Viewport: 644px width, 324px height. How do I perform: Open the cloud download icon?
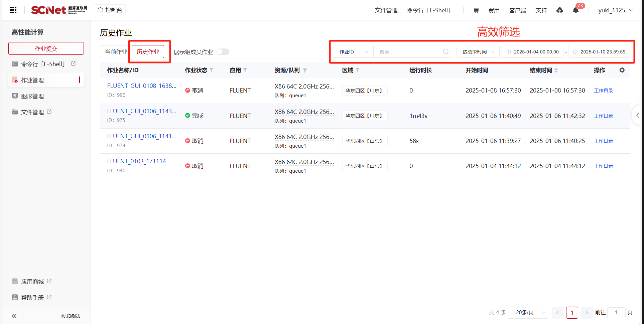(x=559, y=10)
